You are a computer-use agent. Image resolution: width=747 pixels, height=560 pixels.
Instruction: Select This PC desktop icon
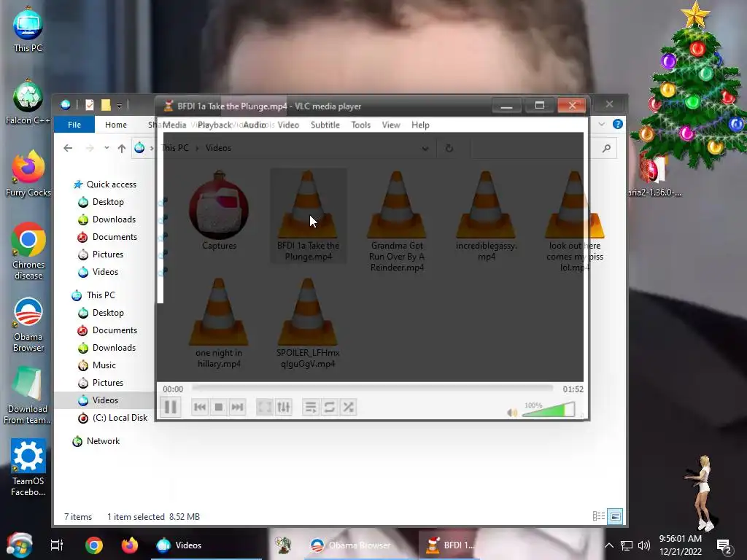pyautogui.click(x=28, y=31)
